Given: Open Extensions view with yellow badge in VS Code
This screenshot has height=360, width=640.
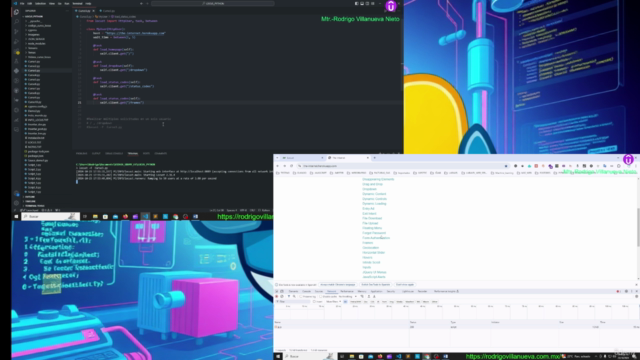Looking at the screenshot, I should pyautogui.click(x=16, y=51).
